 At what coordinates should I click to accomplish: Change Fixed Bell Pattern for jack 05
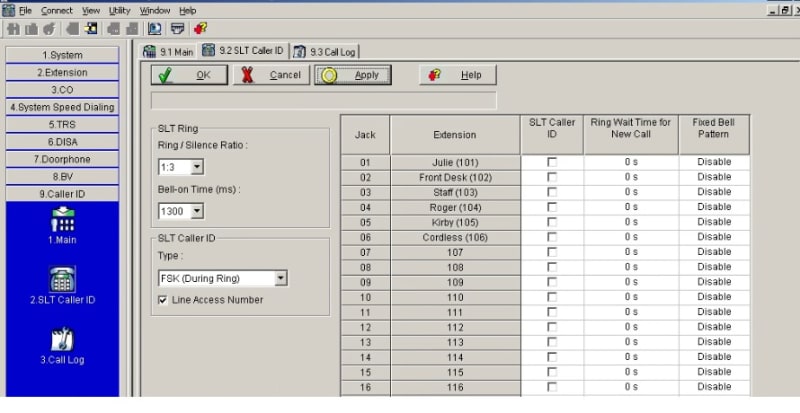714,222
